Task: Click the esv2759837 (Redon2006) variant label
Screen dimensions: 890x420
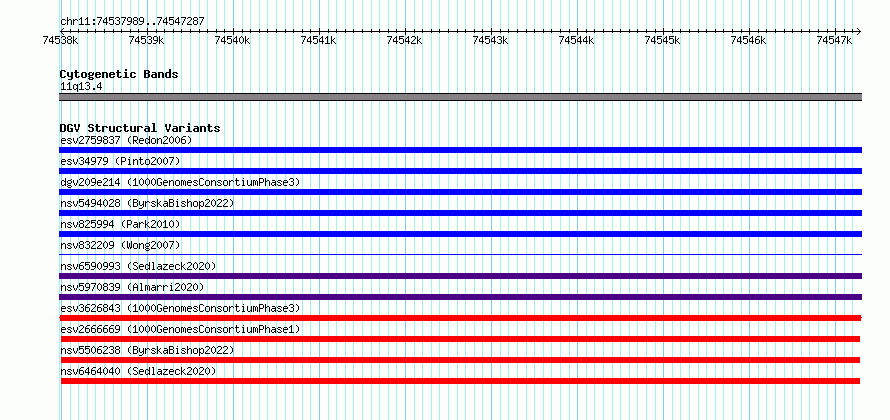Action: tap(126, 140)
